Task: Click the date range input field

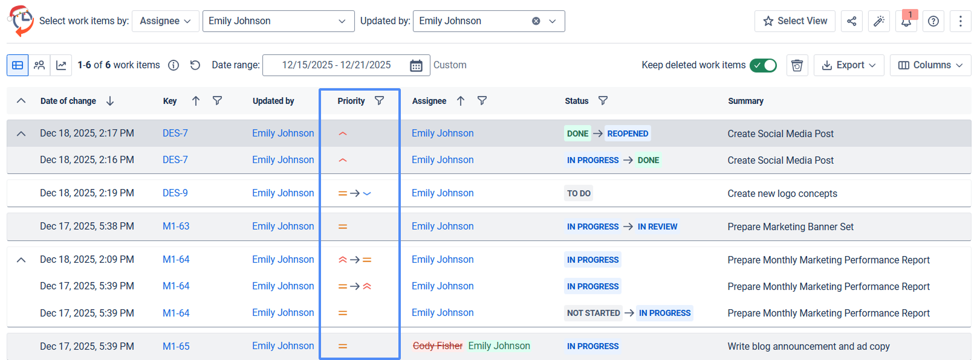Action: tap(346, 65)
